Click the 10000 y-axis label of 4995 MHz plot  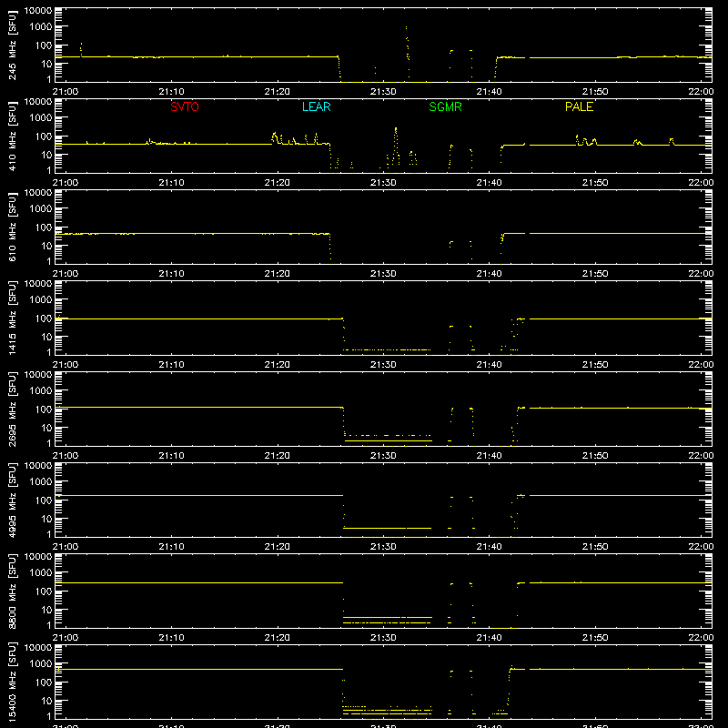[38, 466]
